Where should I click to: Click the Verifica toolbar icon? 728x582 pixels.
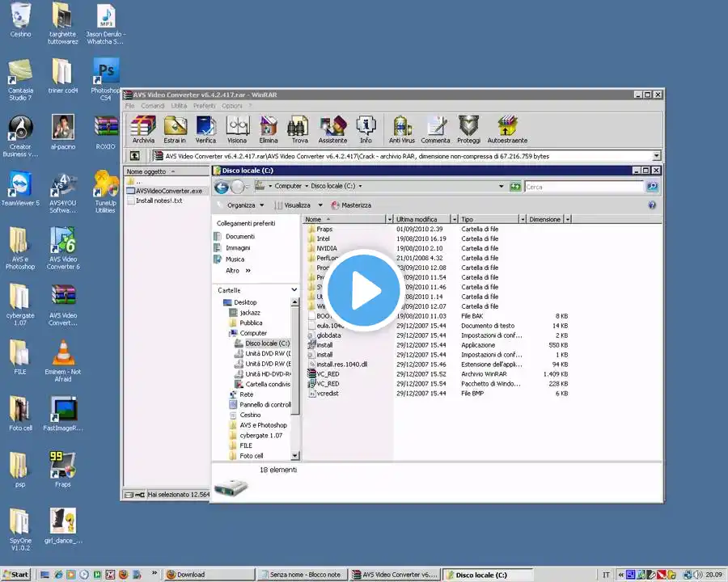point(205,129)
